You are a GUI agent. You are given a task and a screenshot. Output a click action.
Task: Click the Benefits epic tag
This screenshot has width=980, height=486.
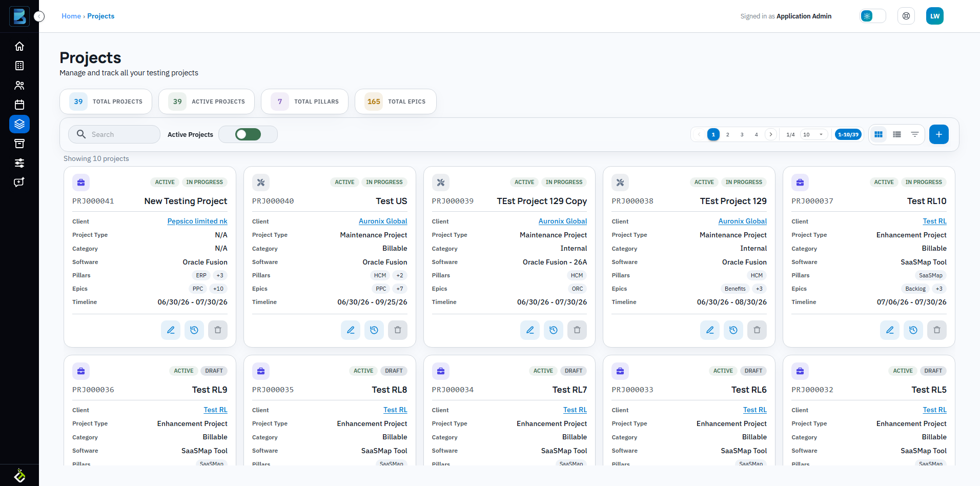click(x=735, y=289)
